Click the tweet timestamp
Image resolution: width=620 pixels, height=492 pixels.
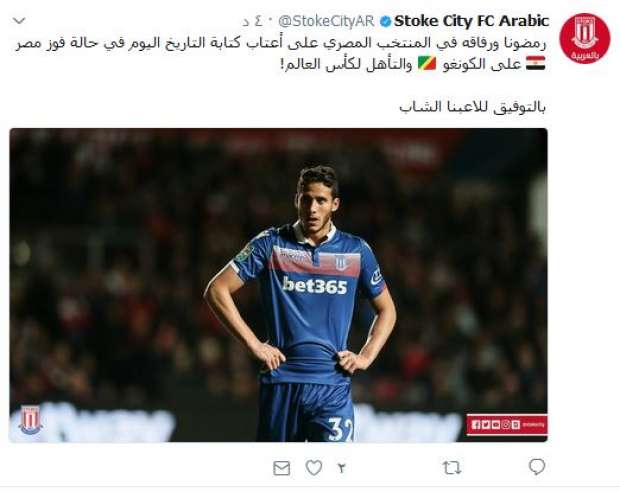252,21
